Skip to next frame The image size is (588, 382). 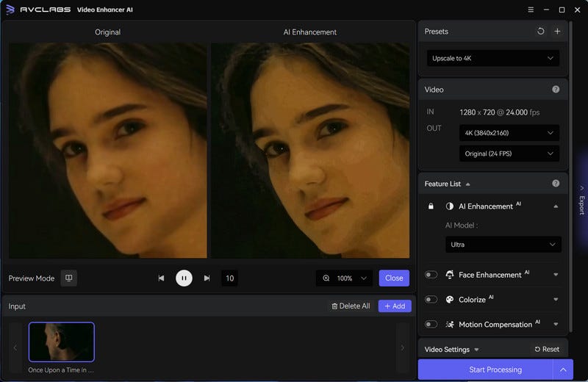pos(207,278)
